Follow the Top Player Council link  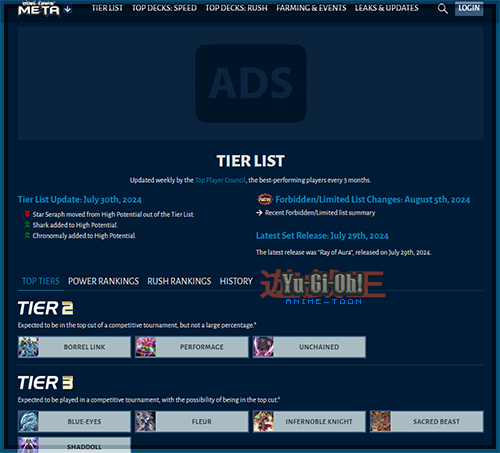point(220,180)
